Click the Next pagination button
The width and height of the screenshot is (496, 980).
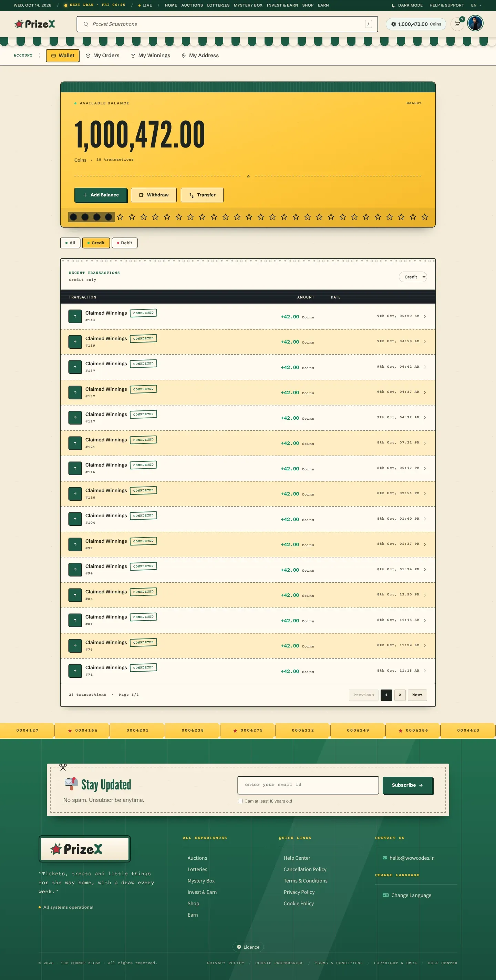(x=417, y=695)
